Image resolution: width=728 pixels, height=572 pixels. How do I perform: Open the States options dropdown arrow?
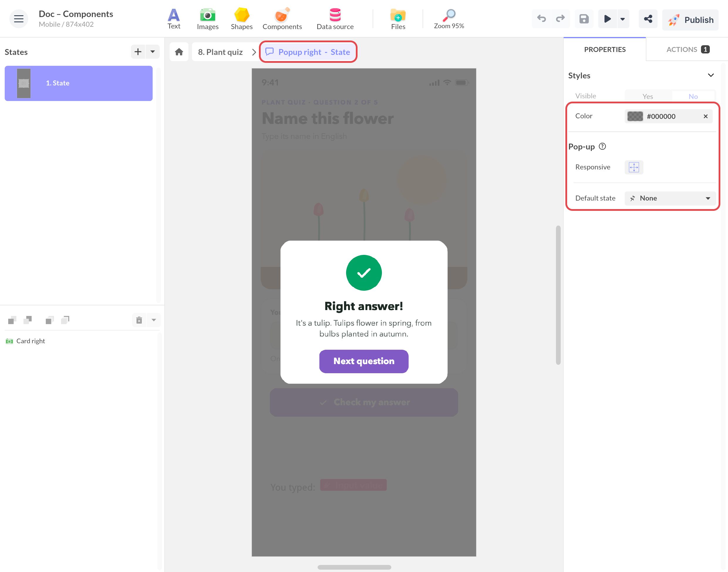click(x=153, y=52)
